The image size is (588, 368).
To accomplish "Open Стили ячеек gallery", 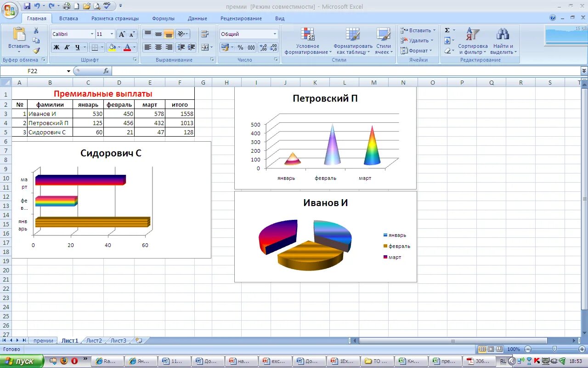I will [x=384, y=41].
